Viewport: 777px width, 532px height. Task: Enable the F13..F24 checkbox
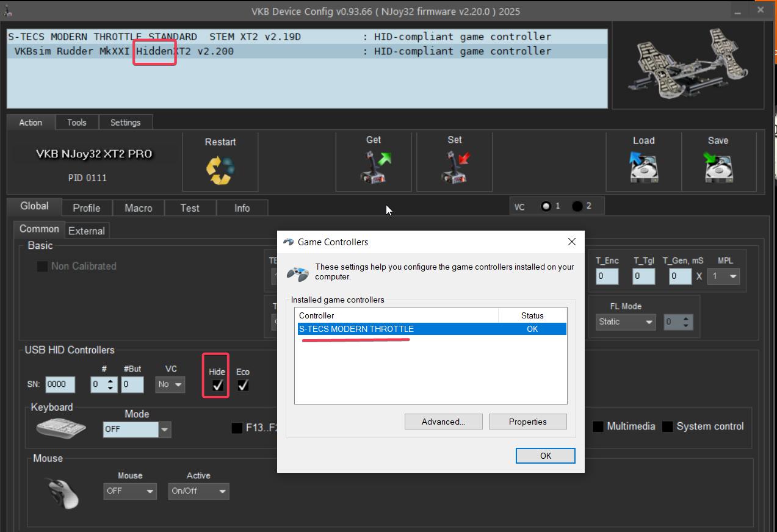tap(237, 428)
